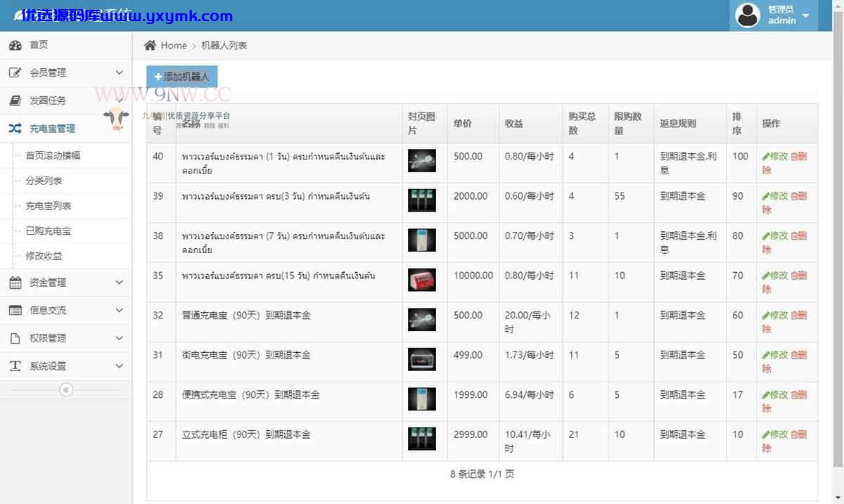Click the book icon for 发圈任务
The height and width of the screenshot is (504, 844).
pos(15,101)
